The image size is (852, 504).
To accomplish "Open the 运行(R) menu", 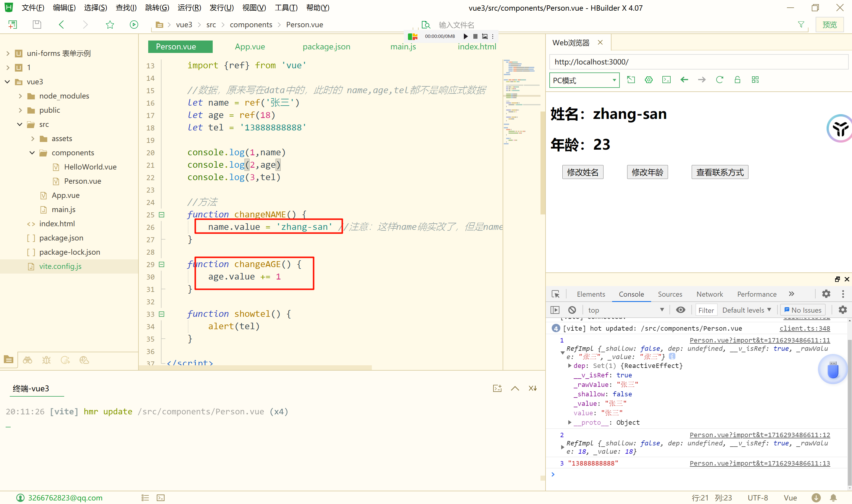I will point(189,7).
